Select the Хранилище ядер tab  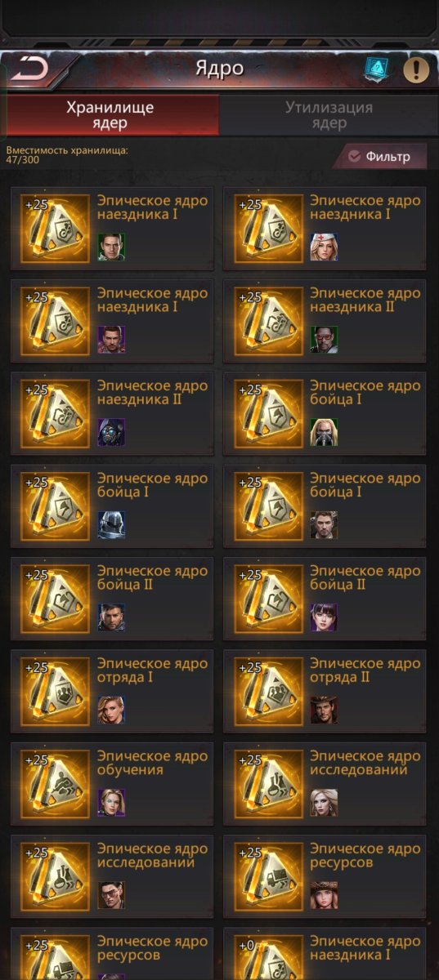click(110, 115)
